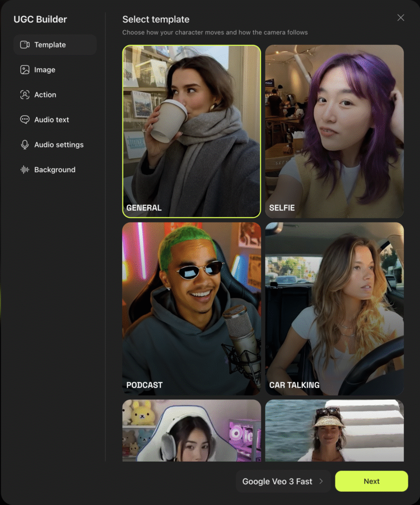Click the "UGC Builder" title
420x505 pixels.
[40, 19]
